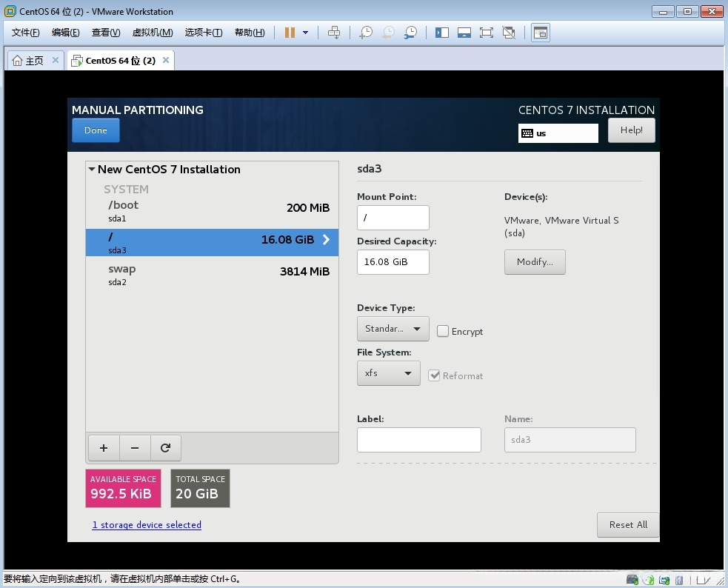Click the Available Space 992.5 KiB box
728x588 pixels.
click(123, 488)
